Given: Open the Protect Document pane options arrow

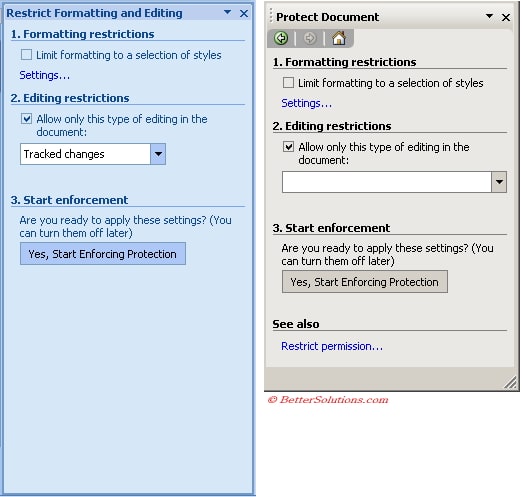Looking at the screenshot, I should (489, 16).
